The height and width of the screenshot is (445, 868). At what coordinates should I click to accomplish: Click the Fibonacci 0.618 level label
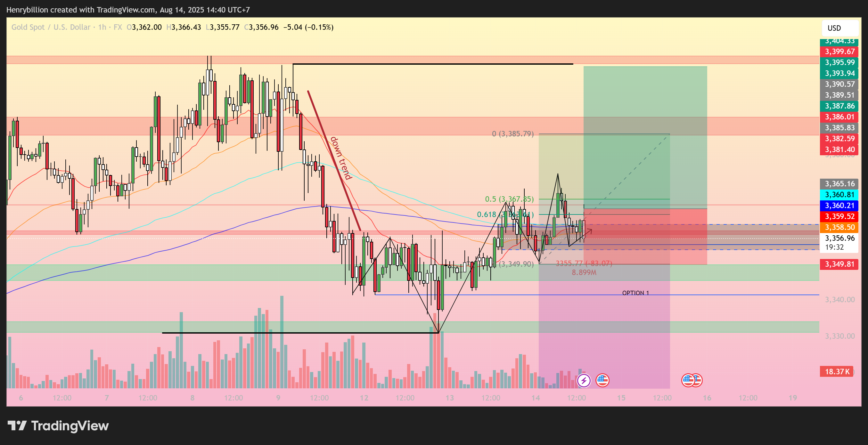tap(505, 214)
